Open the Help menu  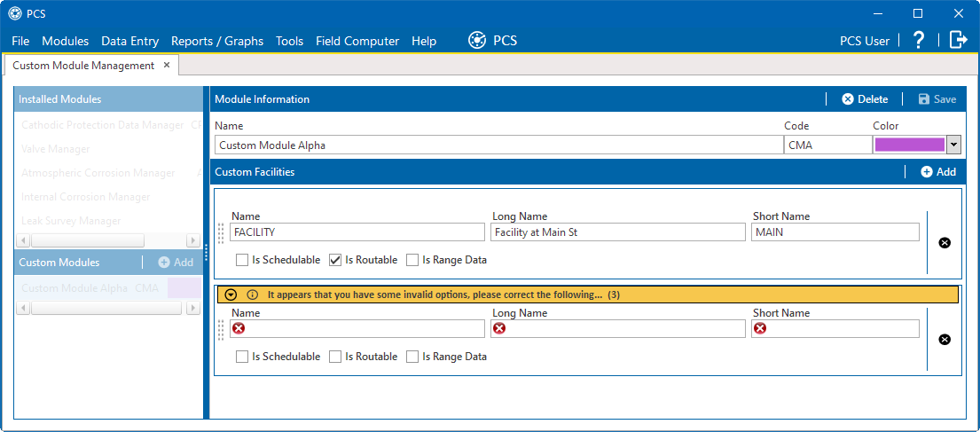(424, 42)
